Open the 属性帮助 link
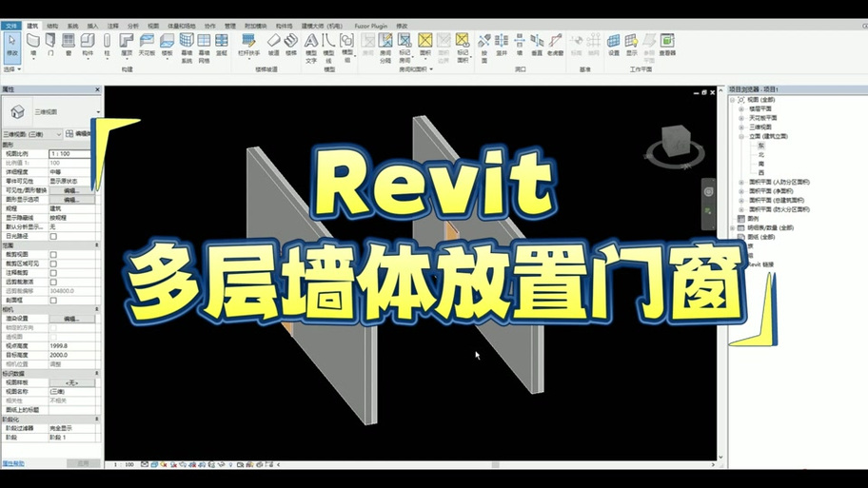The height and width of the screenshot is (488, 868). pyautogui.click(x=13, y=463)
